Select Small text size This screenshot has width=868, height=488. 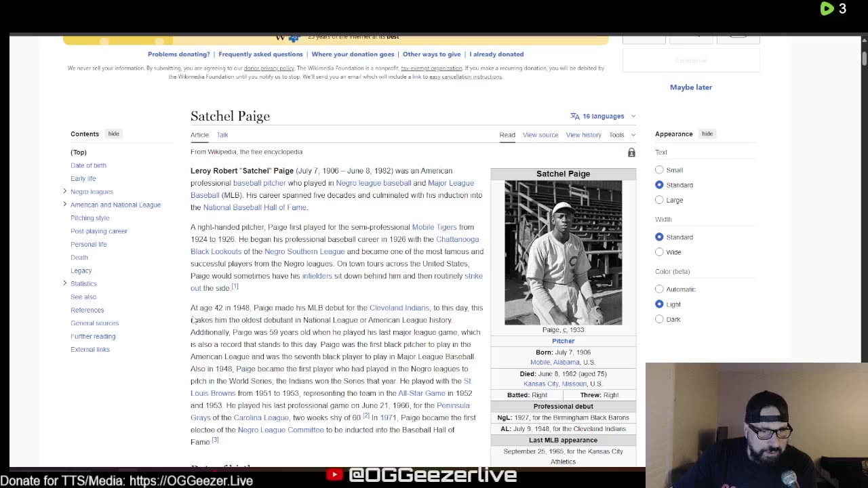[659, 170]
